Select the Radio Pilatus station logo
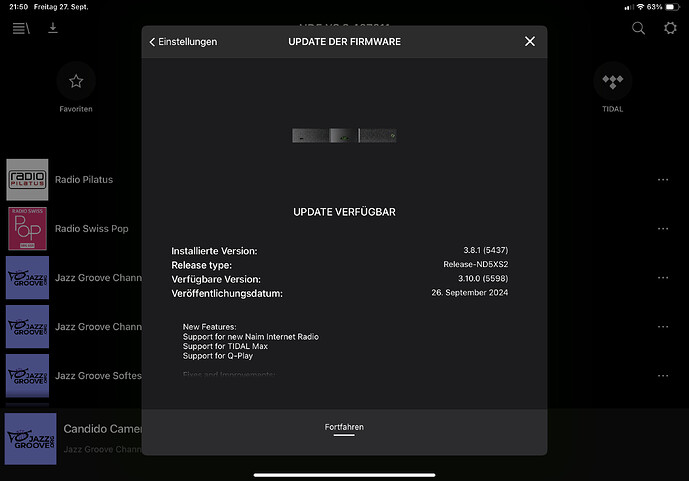 (x=27, y=180)
